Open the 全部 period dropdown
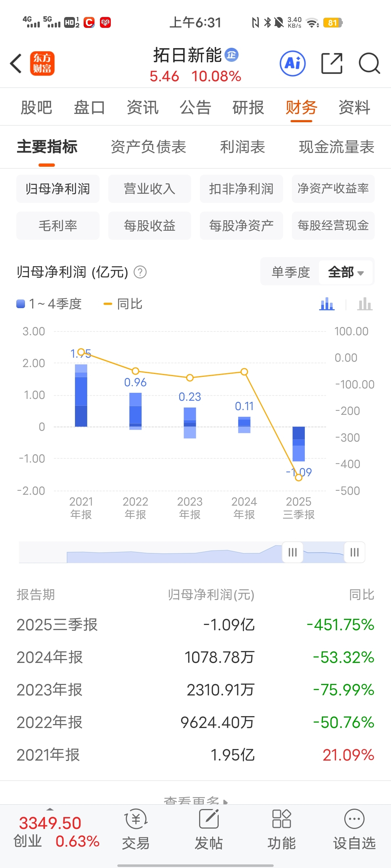The width and height of the screenshot is (391, 868). pyautogui.click(x=346, y=272)
